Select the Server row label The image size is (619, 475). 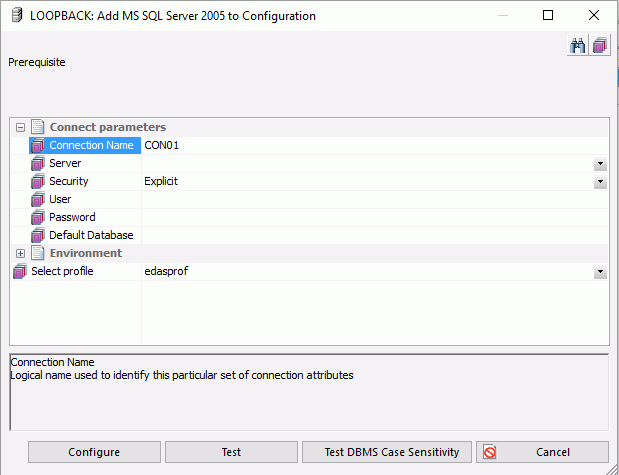point(65,163)
